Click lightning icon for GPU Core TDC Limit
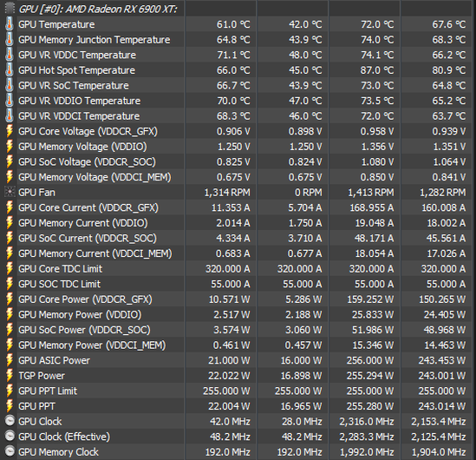Viewport: 476px width, 460px height. pyautogui.click(x=10, y=268)
